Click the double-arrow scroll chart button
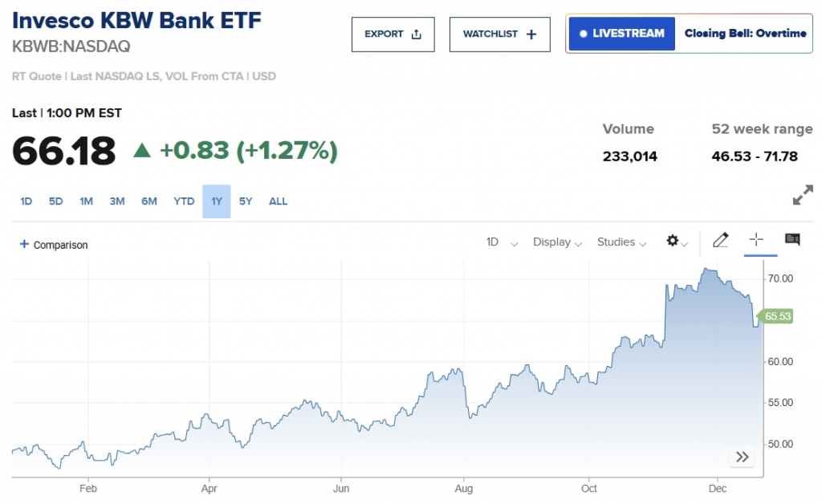Viewport: 822px width, 504px height. (743, 457)
